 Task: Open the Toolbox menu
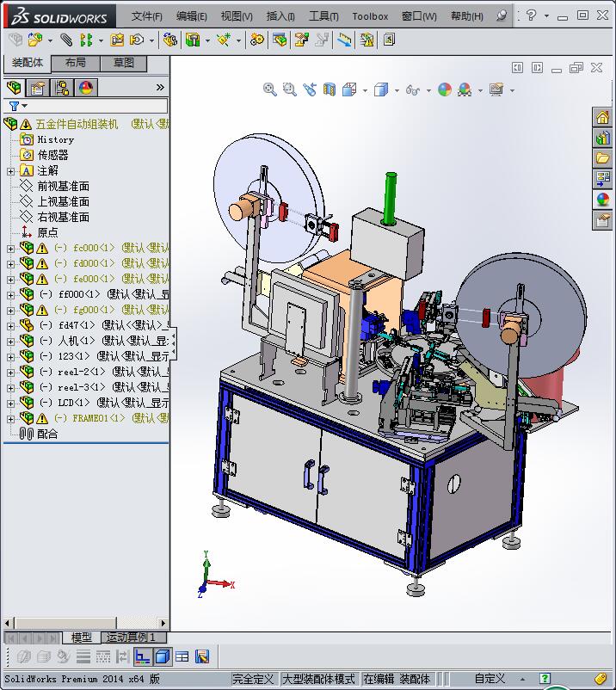click(x=370, y=16)
